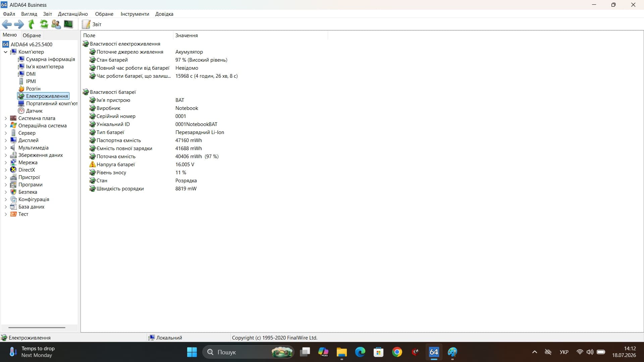This screenshot has width=644, height=362.
Task: Open the Файл menu
Action: tap(9, 14)
